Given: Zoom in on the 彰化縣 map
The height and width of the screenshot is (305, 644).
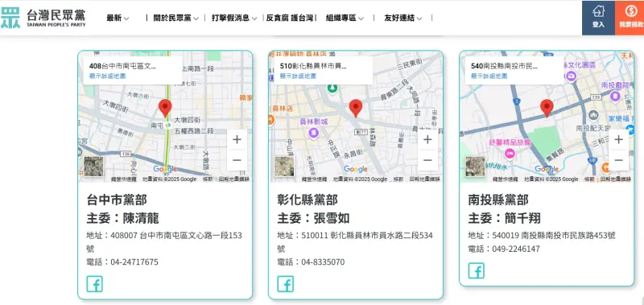Looking at the screenshot, I should click(x=427, y=139).
